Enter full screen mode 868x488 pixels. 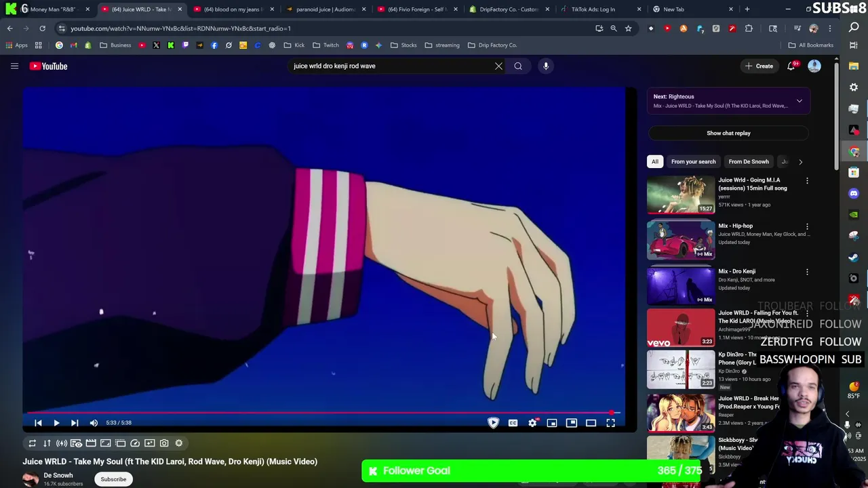point(610,423)
